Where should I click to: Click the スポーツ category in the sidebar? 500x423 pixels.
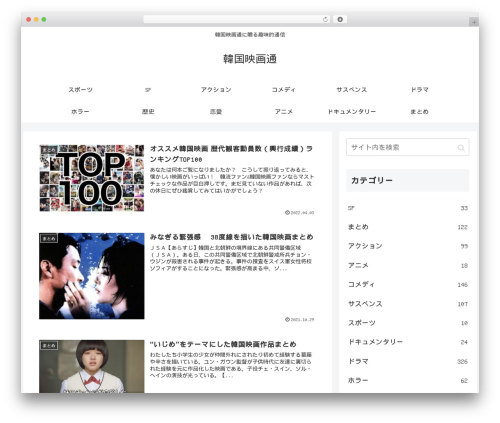coord(362,323)
